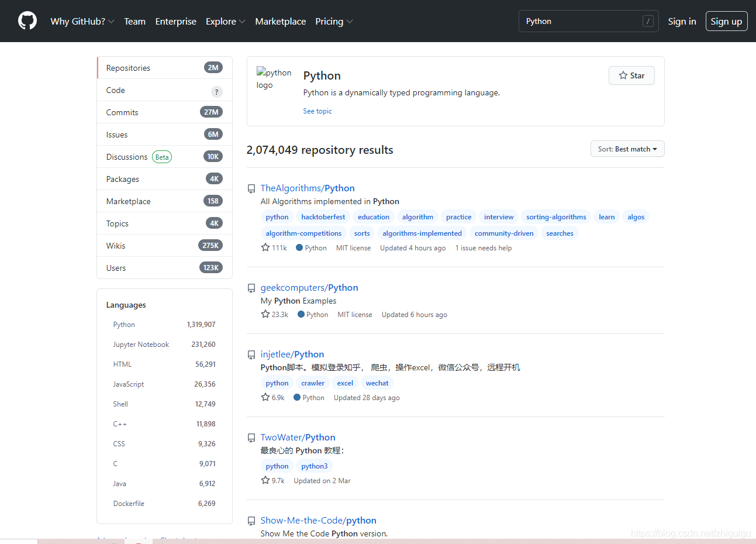The height and width of the screenshot is (544, 756).
Task: Star the Python topic
Action: [x=631, y=75]
